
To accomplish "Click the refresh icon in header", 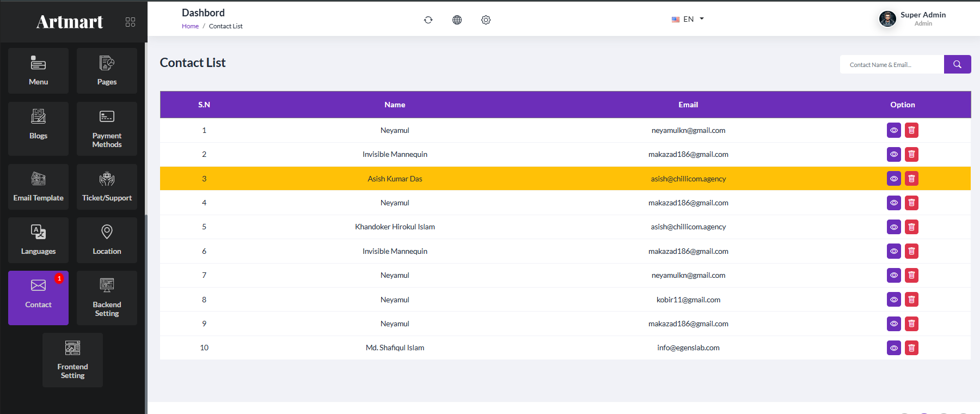I will (428, 20).
